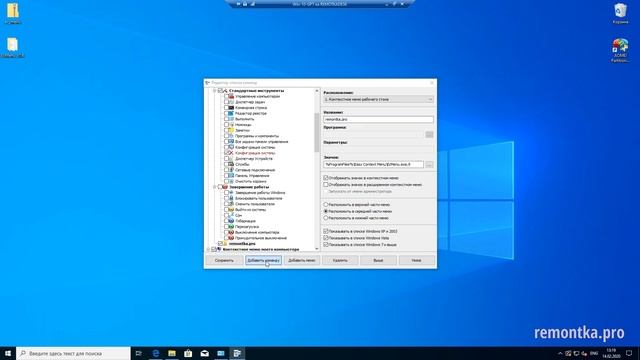
Task: Click the Выключение компьютера red icon
Action: pyautogui.click(x=231, y=232)
